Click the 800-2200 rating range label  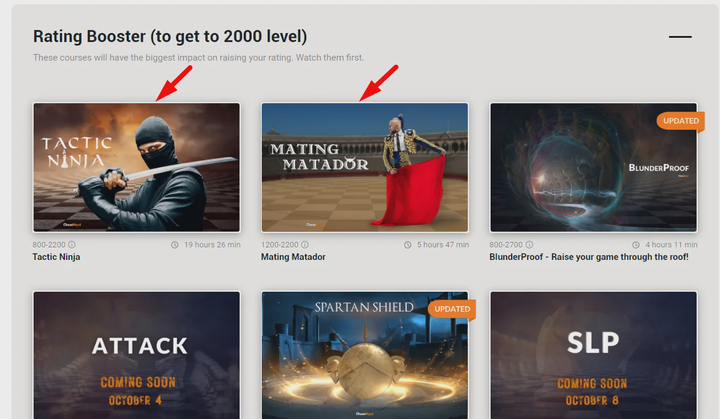click(49, 245)
